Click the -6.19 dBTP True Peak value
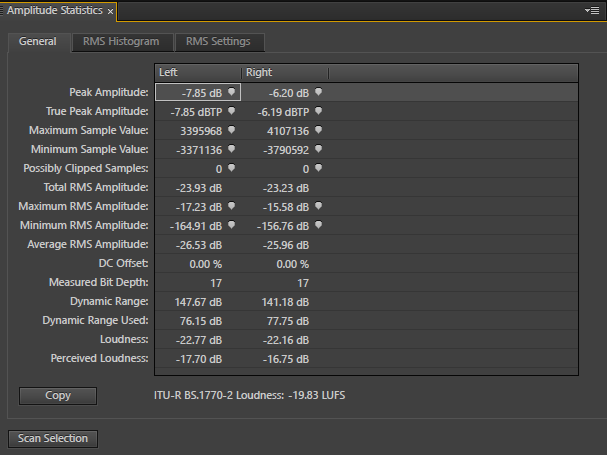The height and width of the screenshot is (455, 607). [x=283, y=112]
